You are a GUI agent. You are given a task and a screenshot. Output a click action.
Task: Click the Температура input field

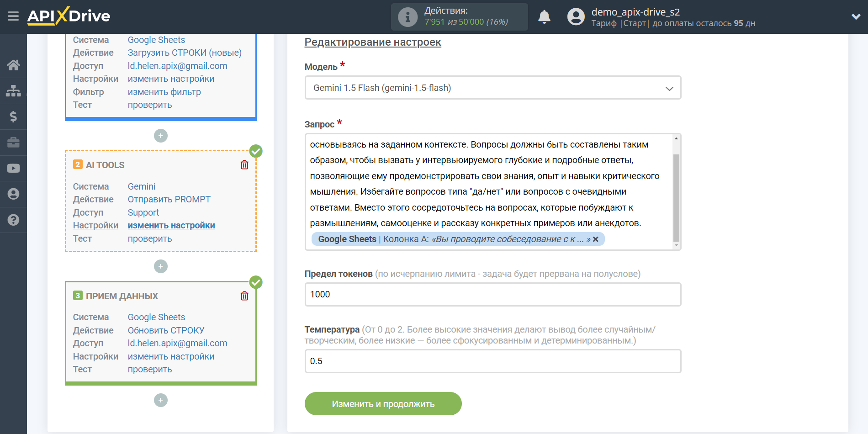492,361
